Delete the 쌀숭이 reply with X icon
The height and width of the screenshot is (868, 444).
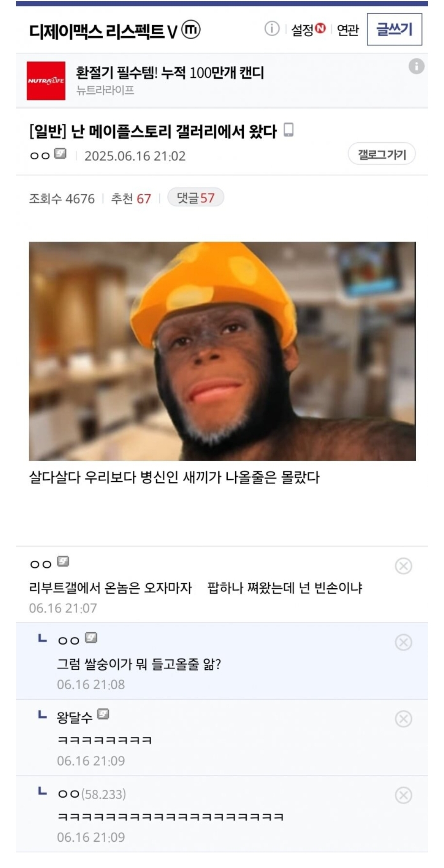point(403,642)
